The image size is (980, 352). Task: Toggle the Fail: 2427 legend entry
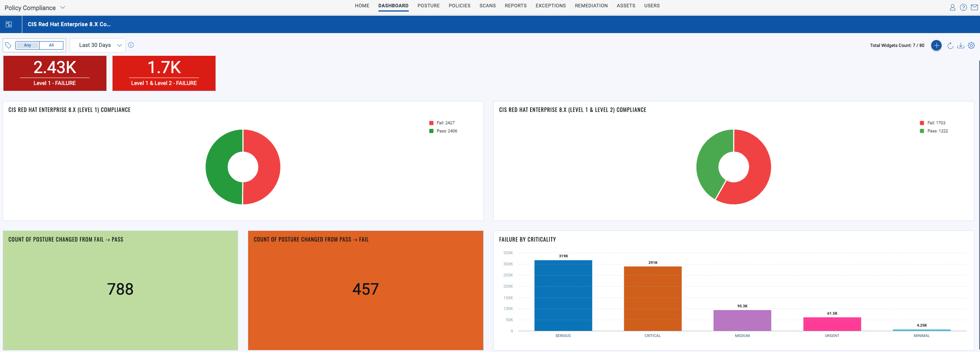click(x=442, y=122)
